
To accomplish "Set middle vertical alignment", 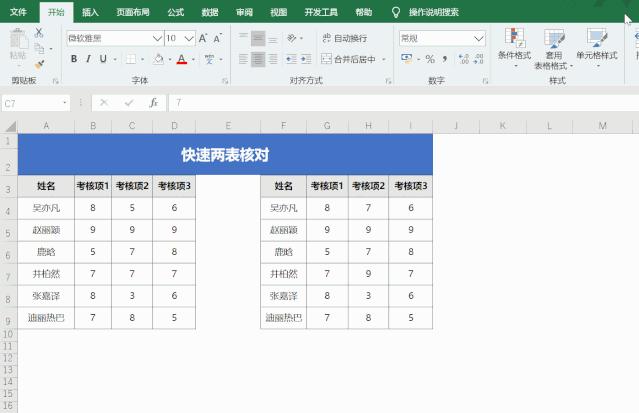I will [258, 38].
